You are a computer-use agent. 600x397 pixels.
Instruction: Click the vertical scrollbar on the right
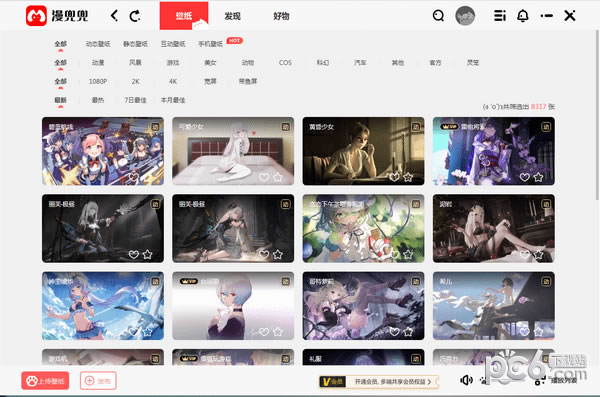click(x=597, y=115)
